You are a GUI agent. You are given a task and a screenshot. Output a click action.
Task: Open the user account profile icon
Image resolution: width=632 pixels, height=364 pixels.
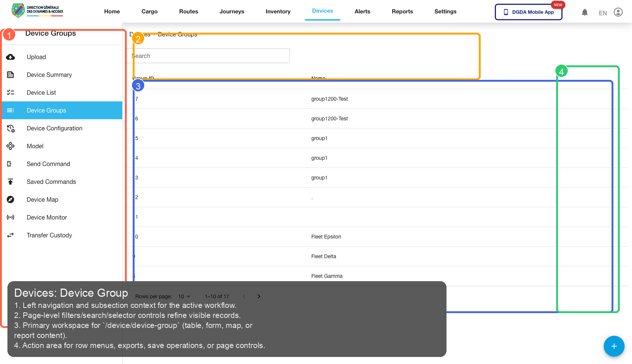click(618, 12)
